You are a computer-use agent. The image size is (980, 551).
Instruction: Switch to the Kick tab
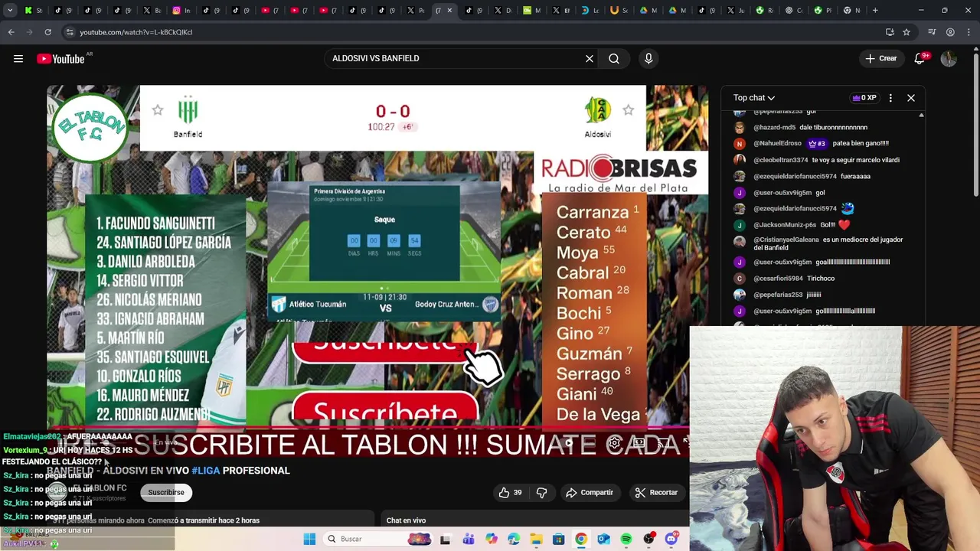click(x=34, y=10)
